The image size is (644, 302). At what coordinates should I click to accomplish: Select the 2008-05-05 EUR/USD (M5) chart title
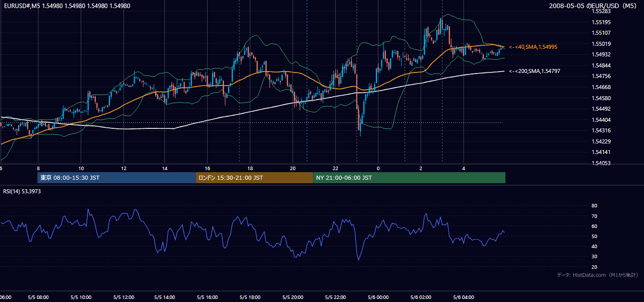[x=593, y=6]
